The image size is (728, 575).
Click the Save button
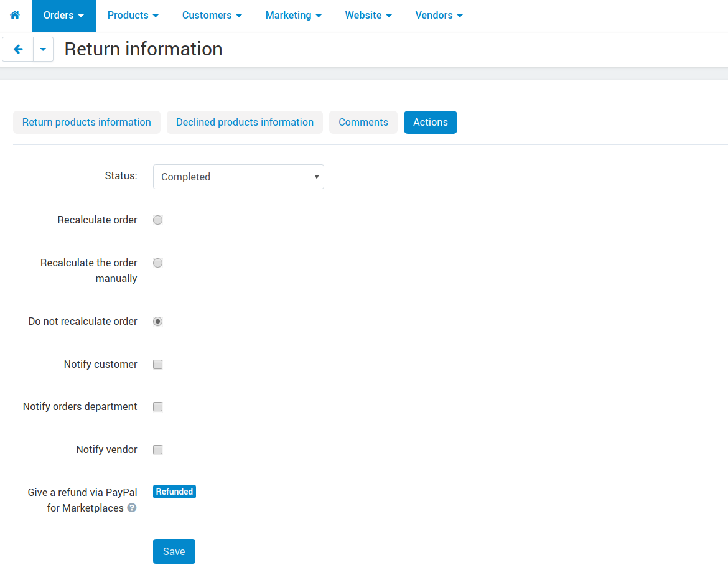[174, 551]
